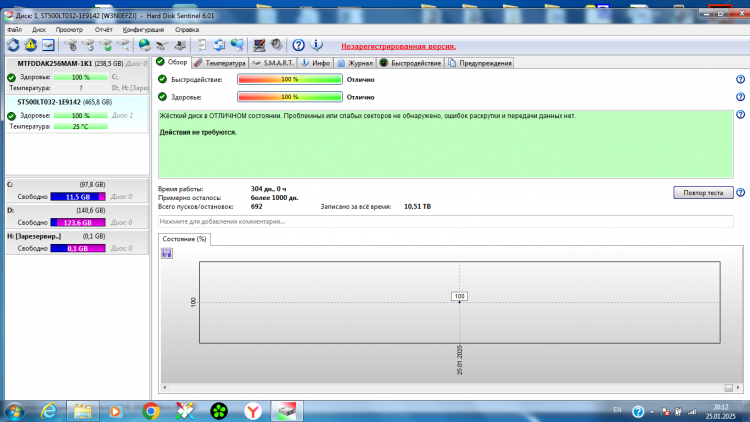Click the disk icon with a green checkmark
Screen dimensions: 750x422
106,45
